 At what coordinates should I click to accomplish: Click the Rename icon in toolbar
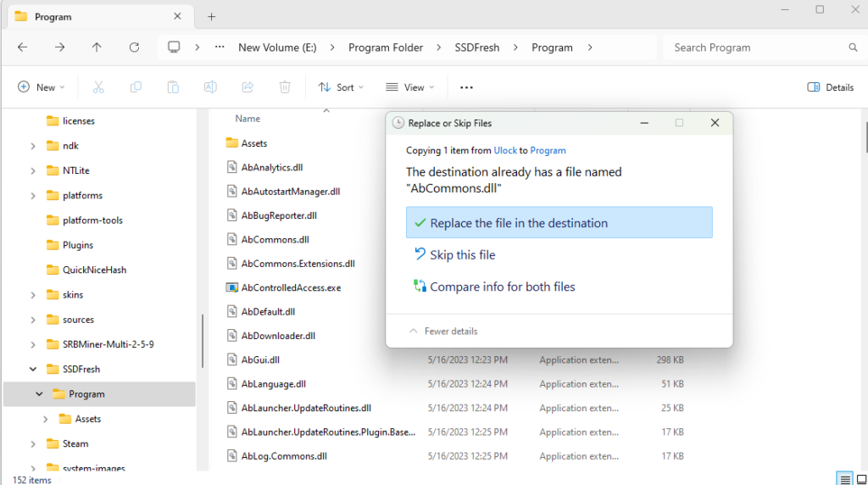point(210,87)
